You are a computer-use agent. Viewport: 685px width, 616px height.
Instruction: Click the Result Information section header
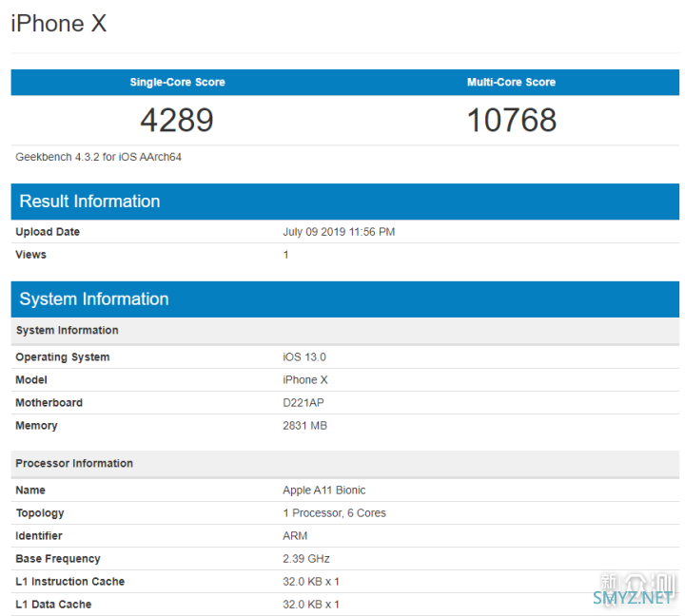pos(345,202)
